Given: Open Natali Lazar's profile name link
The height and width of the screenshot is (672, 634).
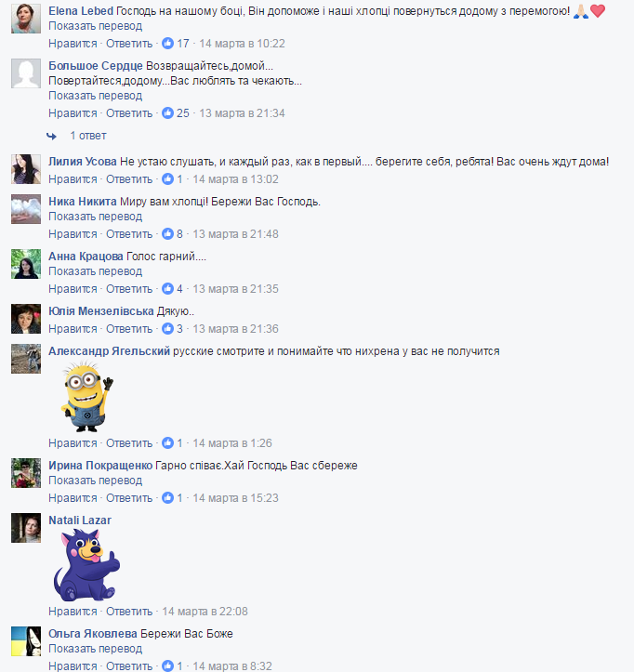Looking at the screenshot, I should tap(80, 520).
